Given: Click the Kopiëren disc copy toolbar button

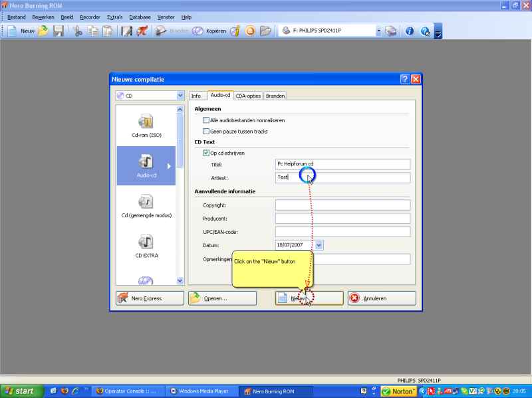Looking at the screenshot, I should [x=209, y=31].
